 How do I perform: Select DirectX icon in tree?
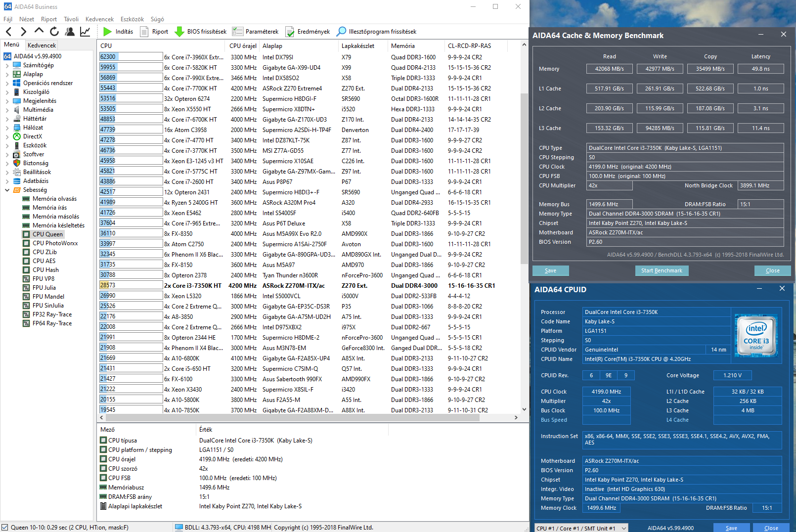point(17,136)
